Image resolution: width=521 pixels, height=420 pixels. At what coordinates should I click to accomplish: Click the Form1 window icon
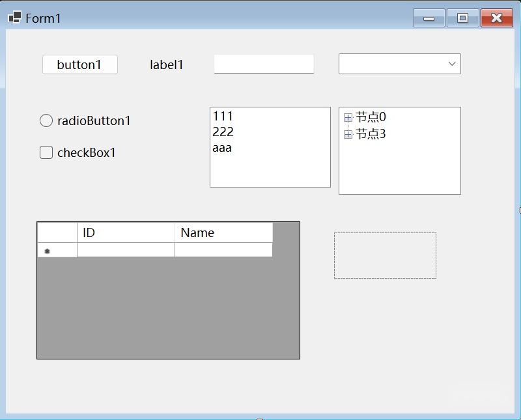pyautogui.click(x=14, y=18)
